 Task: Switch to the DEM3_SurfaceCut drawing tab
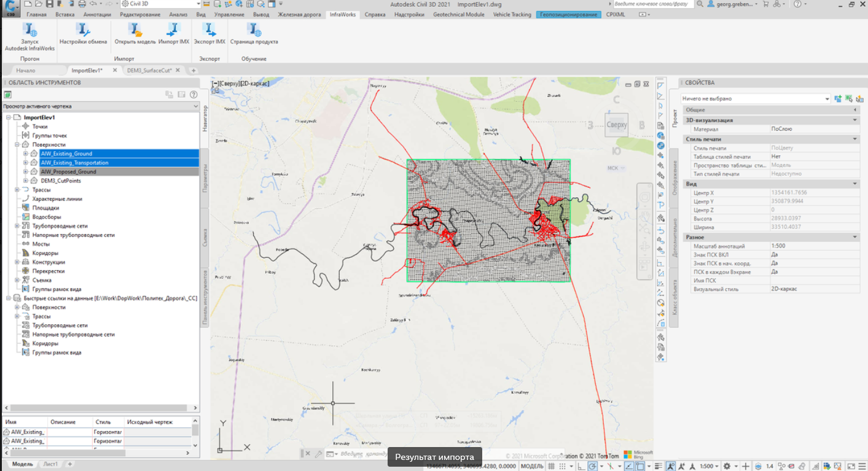(149, 70)
